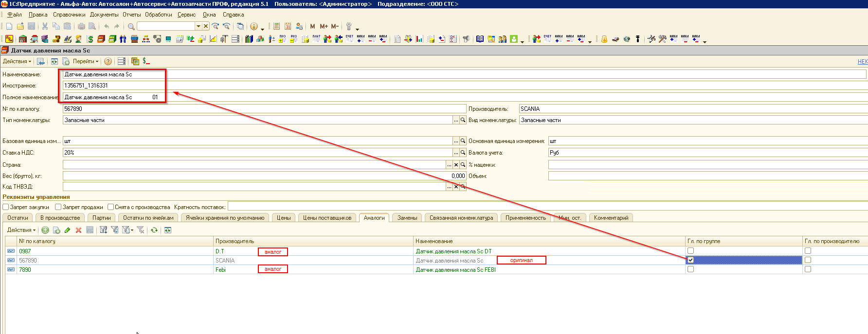The height and width of the screenshot is (334, 868).
Task: Click the red Delete row icon
Action: pyautogui.click(x=78, y=230)
